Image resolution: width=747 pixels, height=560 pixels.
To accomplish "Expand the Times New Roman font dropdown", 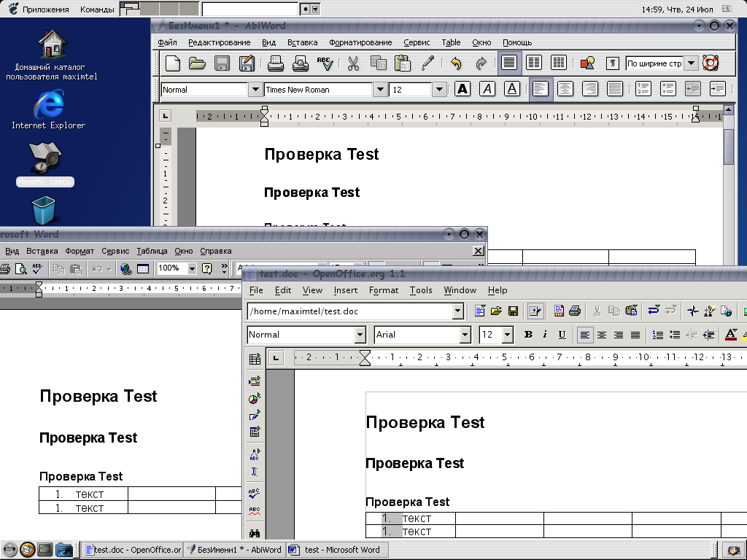I will tap(380, 90).
